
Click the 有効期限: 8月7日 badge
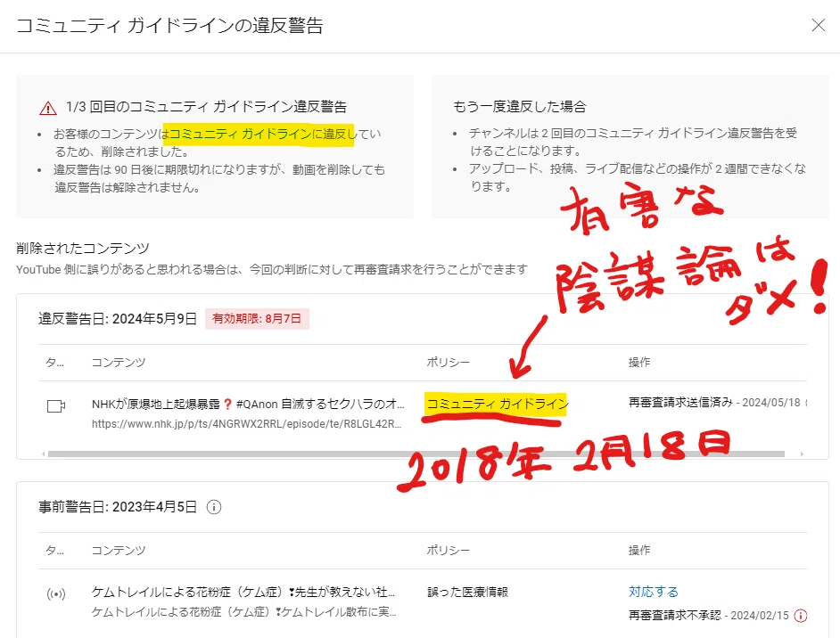[x=257, y=318]
